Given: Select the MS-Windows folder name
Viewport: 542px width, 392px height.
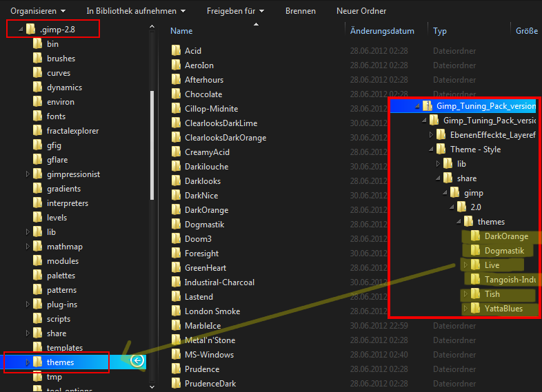Looking at the screenshot, I should pos(209,355).
